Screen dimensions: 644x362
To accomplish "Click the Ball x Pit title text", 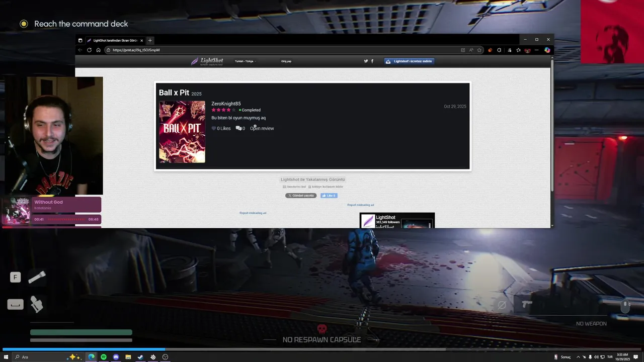I will (x=174, y=93).
